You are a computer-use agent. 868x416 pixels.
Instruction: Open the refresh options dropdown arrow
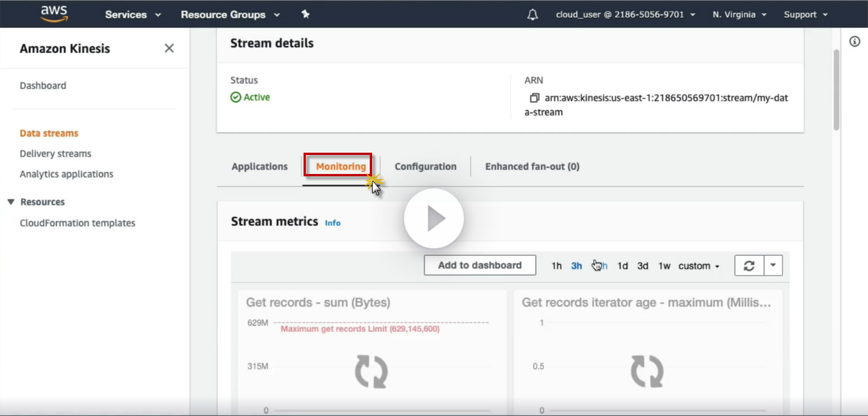pos(773,266)
